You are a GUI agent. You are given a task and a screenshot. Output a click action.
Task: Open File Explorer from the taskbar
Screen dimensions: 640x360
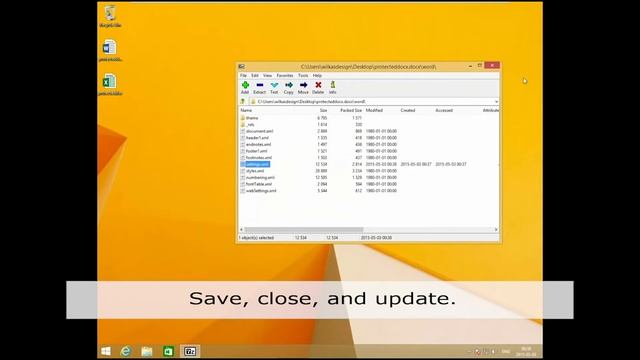point(147,351)
